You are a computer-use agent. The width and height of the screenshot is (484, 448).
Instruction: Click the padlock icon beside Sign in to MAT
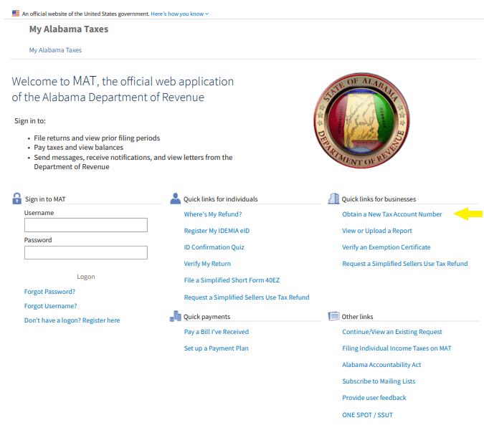click(17, 199)
